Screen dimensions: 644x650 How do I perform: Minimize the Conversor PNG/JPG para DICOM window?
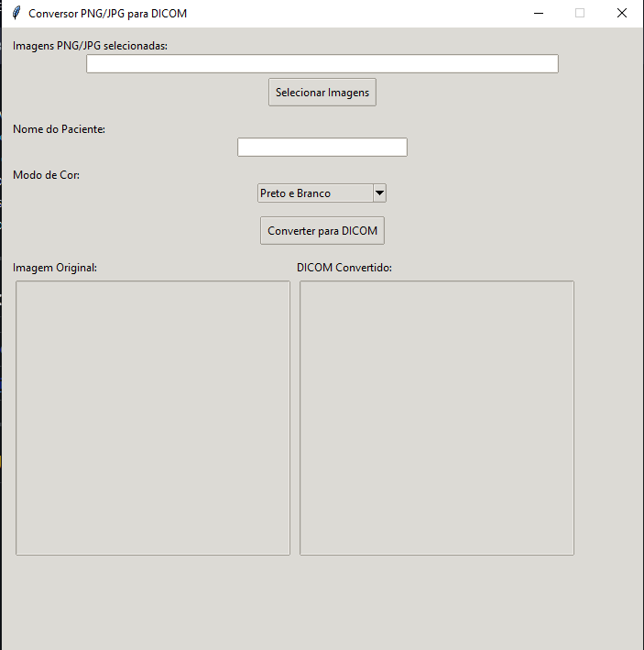click(x=539, y=13)
